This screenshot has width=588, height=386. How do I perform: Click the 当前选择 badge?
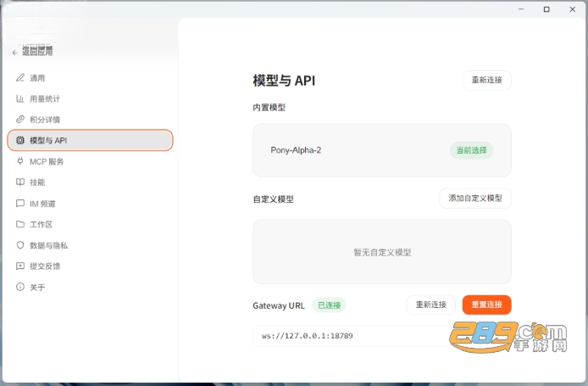click(x=471, y=150)
